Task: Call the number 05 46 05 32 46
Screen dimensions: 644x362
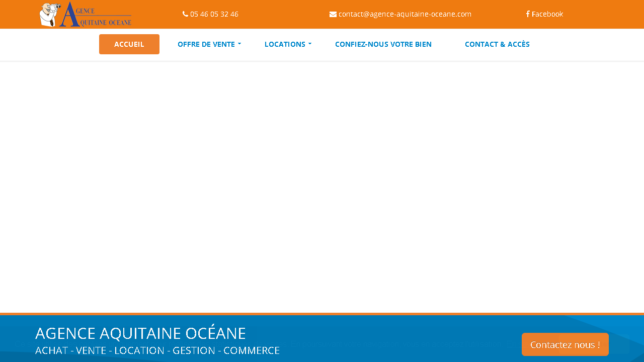Action: coord(214,14)
